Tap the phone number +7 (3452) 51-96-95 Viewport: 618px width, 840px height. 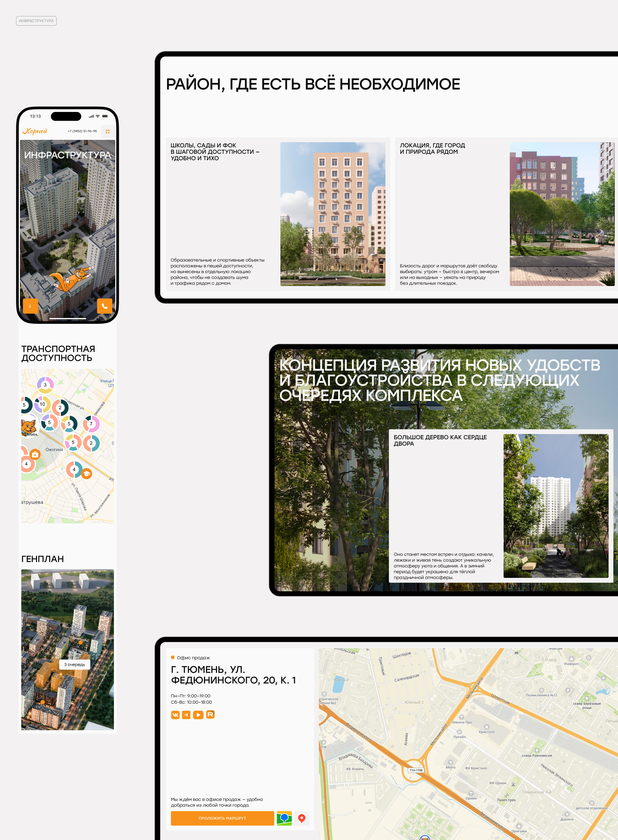point(82,131)
